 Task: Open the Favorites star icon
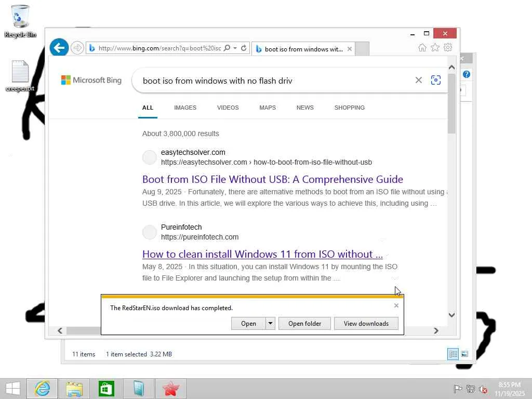pyautogui.click(x=435, y=47)
